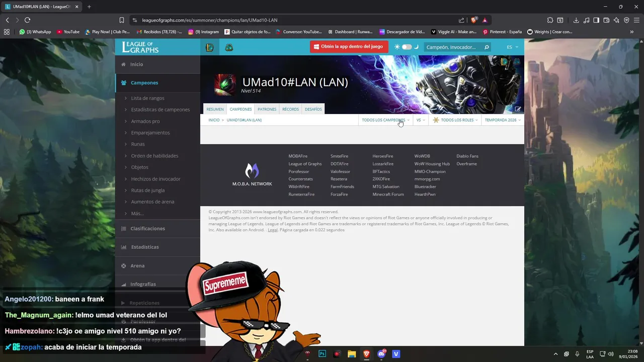Click the summoner profile avatar icon

[x=224, y=84]
